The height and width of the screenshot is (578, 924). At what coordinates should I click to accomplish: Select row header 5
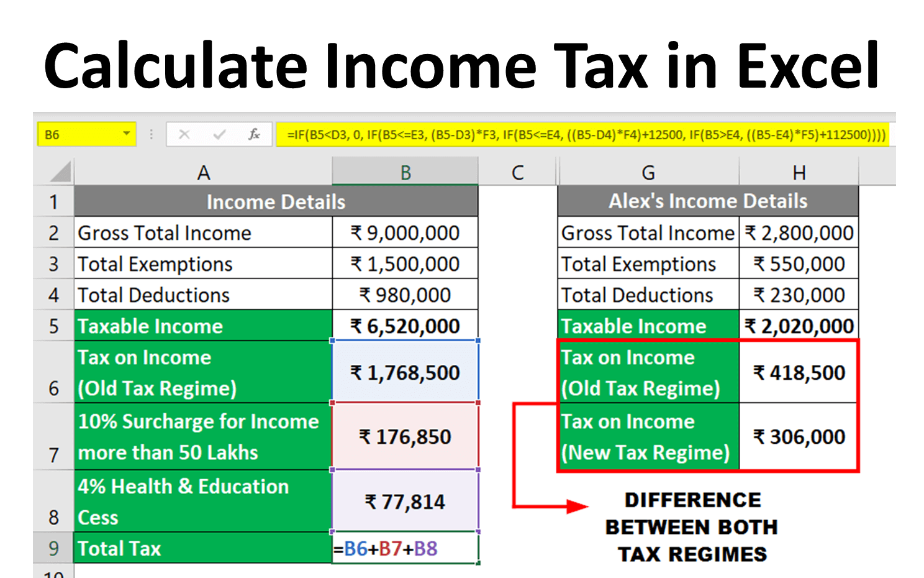54,326
